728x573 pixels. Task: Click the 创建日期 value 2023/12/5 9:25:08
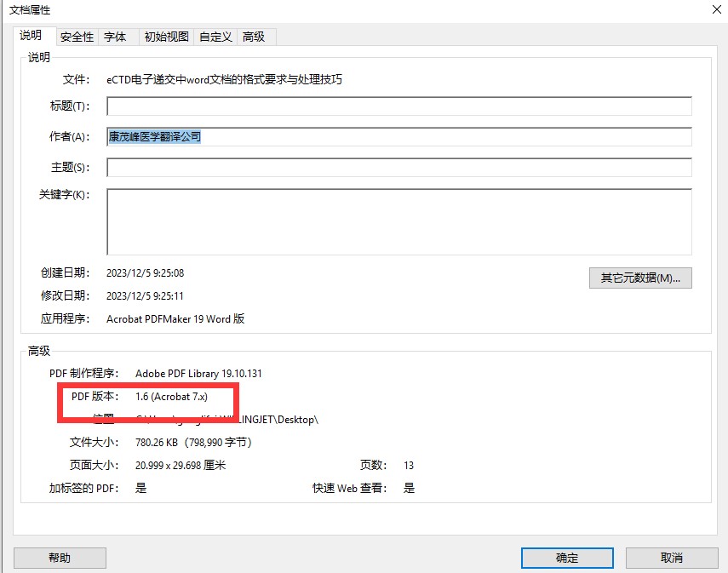145,273
